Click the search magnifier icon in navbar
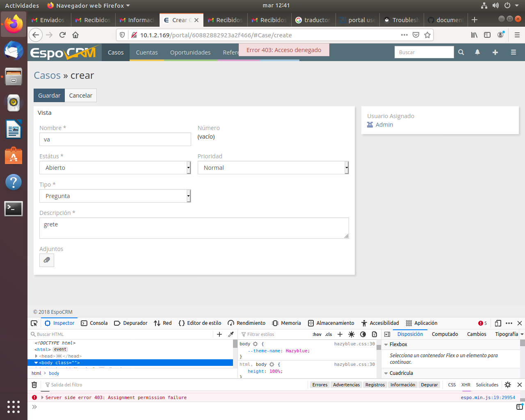Viewport: 525px width, 420px height. click(x=461, y=52)
